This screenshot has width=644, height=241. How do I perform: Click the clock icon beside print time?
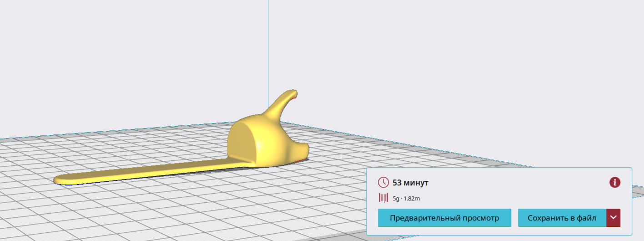[x=383, y=183]
